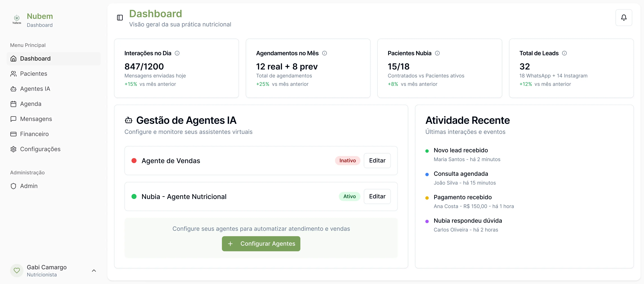Image resolution: width=644 pixels, height=284 pixels.
Task: Click info icon beside Total de Leads
Action: click(564, 53)
